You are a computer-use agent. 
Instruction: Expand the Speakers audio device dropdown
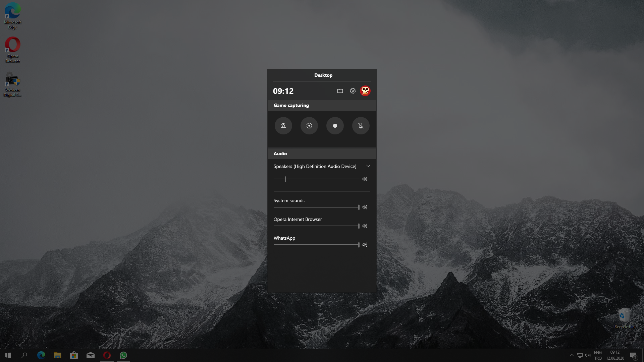pos(368,166)
